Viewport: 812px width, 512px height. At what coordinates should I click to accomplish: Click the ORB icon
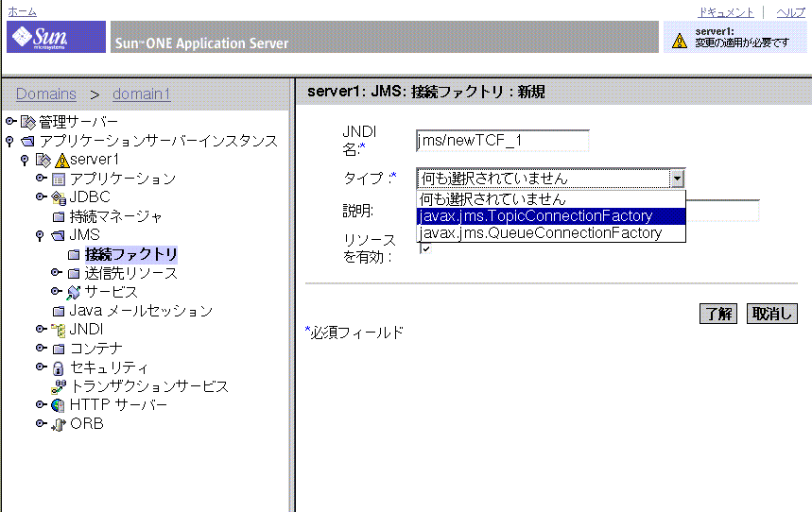59,424
